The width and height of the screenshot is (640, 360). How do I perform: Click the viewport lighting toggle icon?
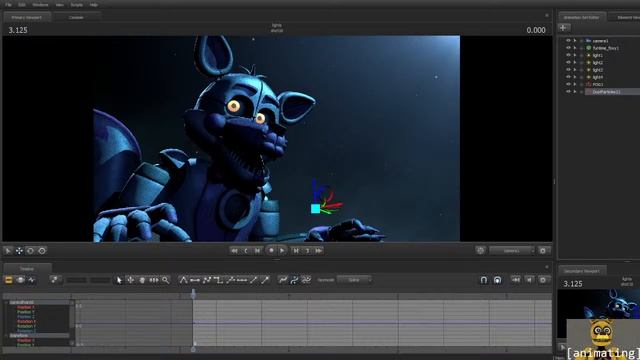coord(480,251)
